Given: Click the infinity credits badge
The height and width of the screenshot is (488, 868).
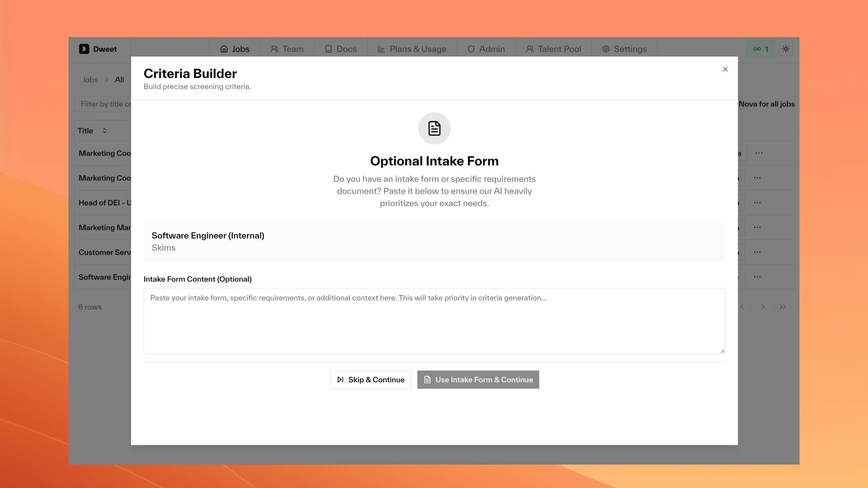Looking at the screenshot, I should (x=761, y=49).
